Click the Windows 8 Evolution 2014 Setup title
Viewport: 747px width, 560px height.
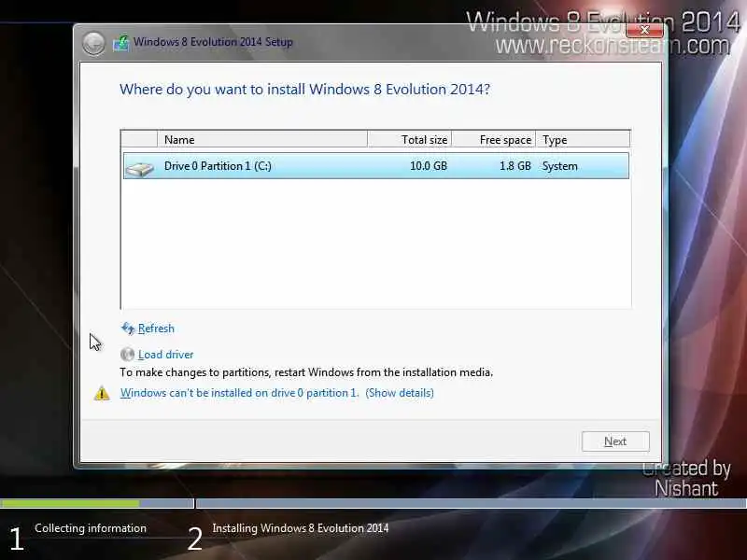coord(213,42)
